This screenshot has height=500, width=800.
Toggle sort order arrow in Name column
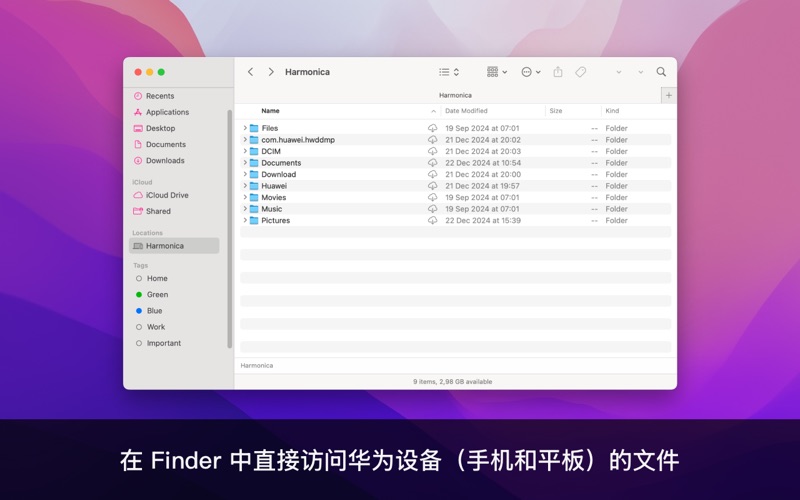[433, 111]
